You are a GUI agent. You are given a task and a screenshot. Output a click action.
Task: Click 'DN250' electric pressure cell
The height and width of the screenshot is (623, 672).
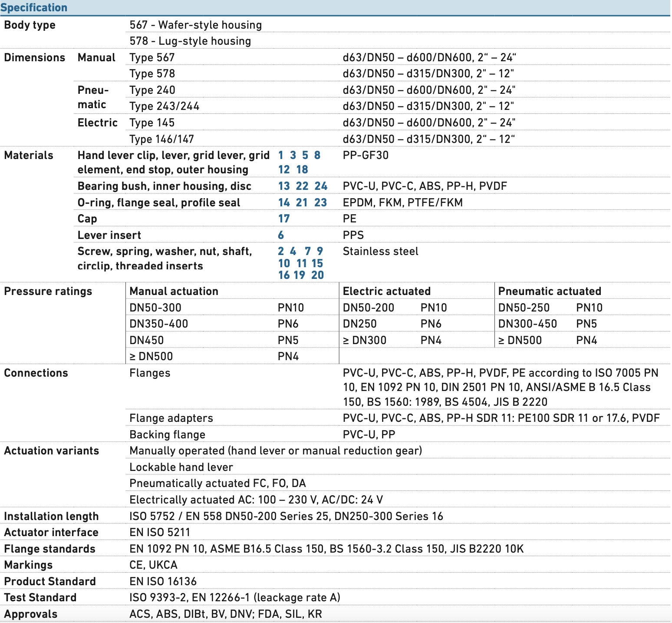(x=360, y=324)
